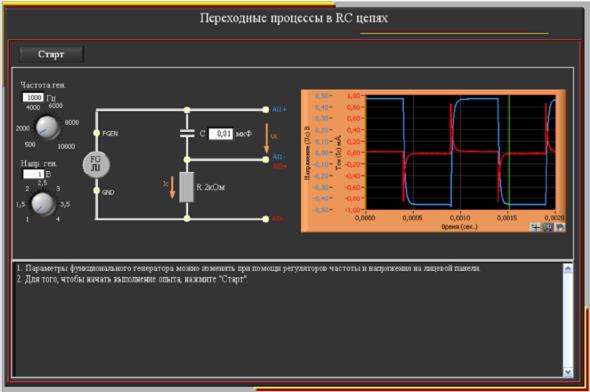Click the FGEN terminal node
This screenshot has height=392, width=590.
point(97,133)
